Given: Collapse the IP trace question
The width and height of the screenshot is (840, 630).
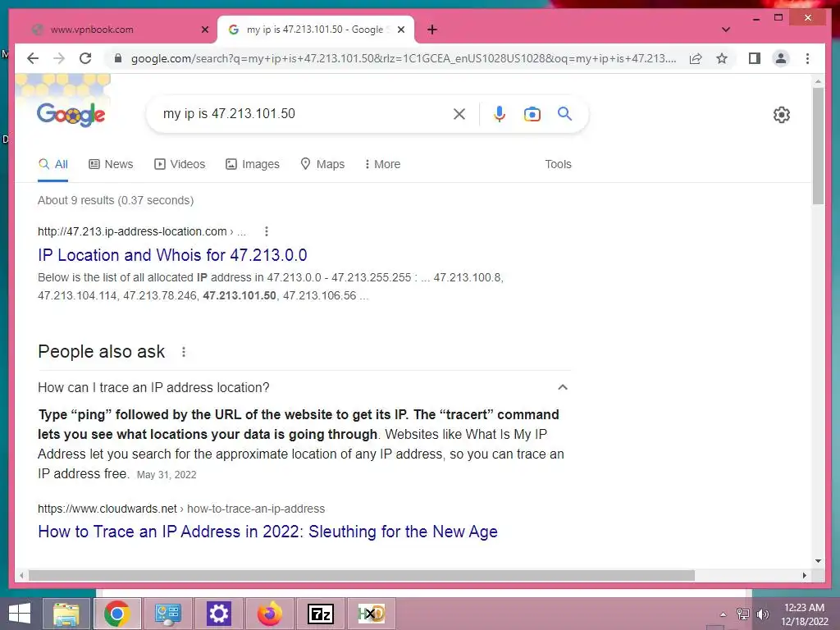Looking at the screenshot, I should coord(563,387).
